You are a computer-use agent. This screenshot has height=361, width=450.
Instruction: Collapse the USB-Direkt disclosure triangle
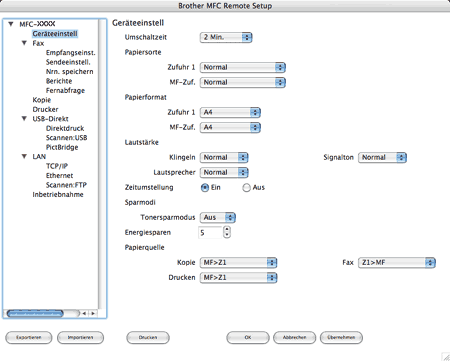tap(24, 119)
